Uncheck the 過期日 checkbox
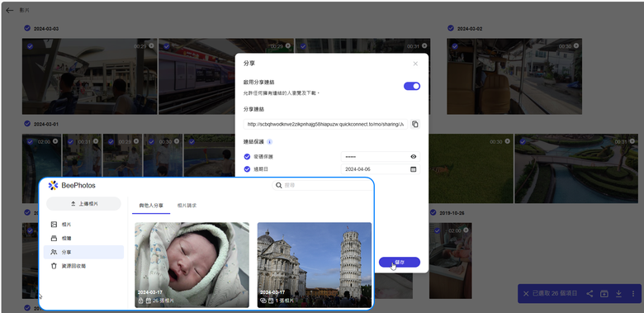 247,168
